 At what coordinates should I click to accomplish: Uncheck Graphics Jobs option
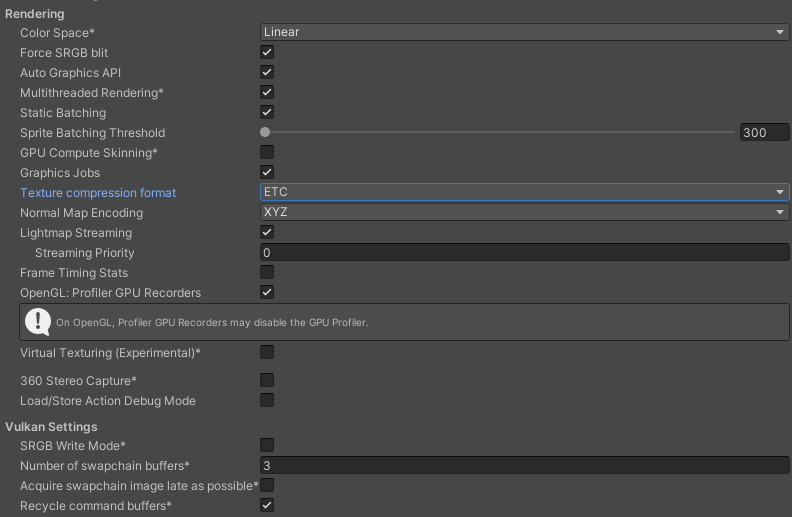click(x=267, y=172)
